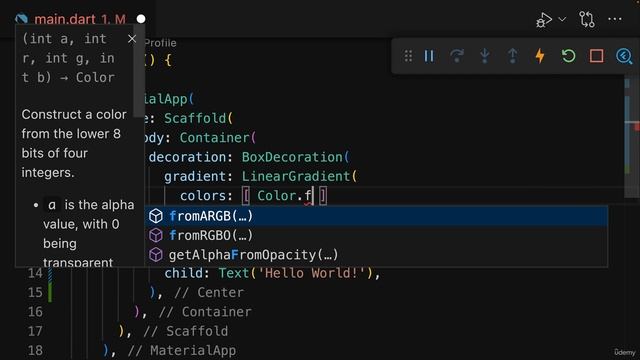Click the getAlphaFromOpacity method cube icon
This screenshot has height=360, width=640.
click(x=156, y=255)
